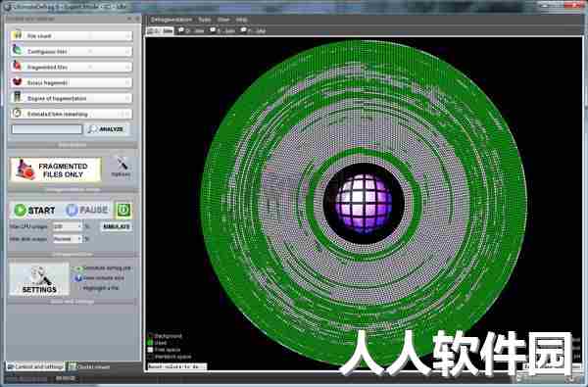Close the left control panel
Viewport: 588px width, 387px height.
coord(137,19)
